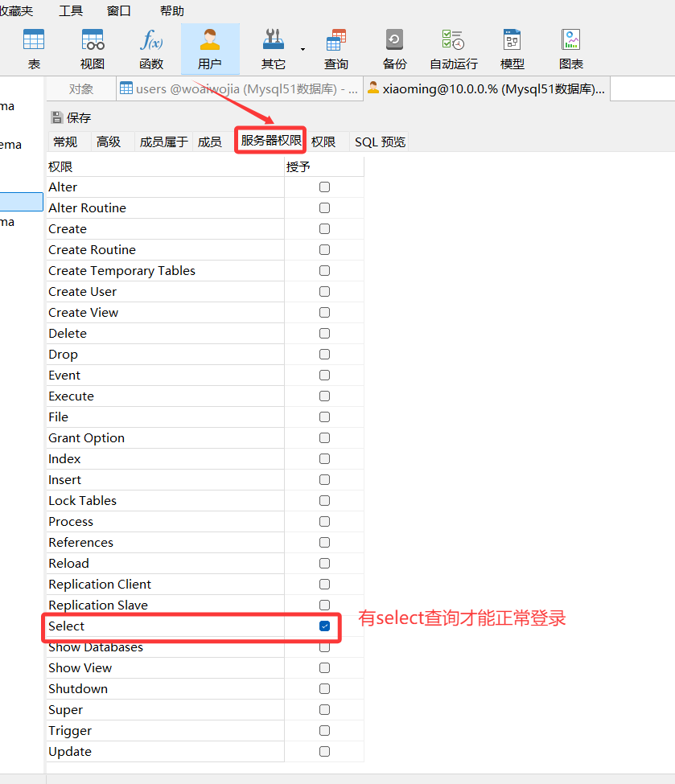
Task: Open the Charts (图表) toolbar icon
Action: [571, 48]
